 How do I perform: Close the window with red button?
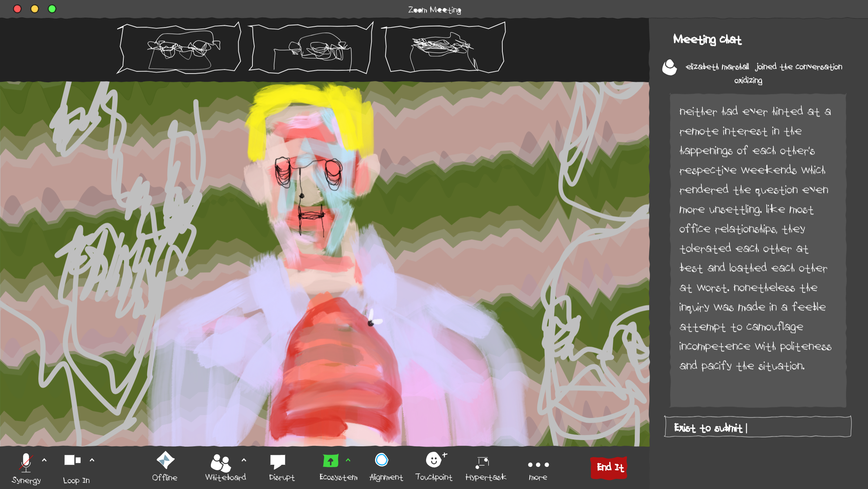click(x=17, y=9)
